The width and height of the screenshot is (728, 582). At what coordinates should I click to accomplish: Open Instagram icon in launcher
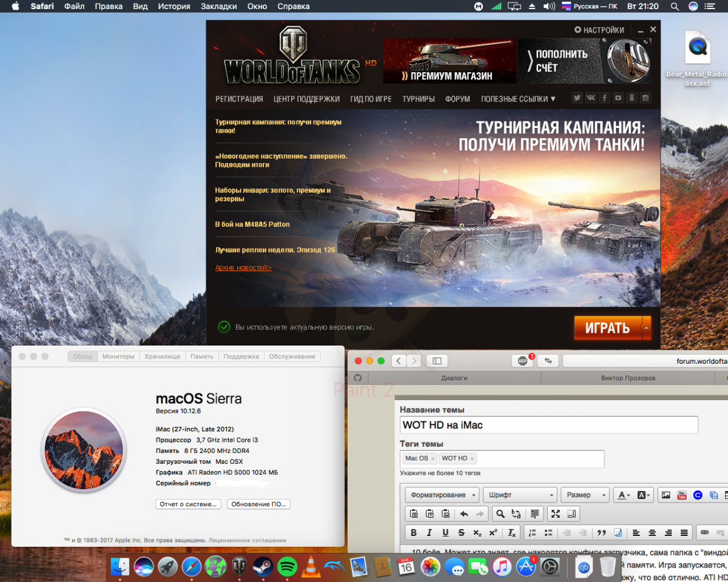[646, 98]
